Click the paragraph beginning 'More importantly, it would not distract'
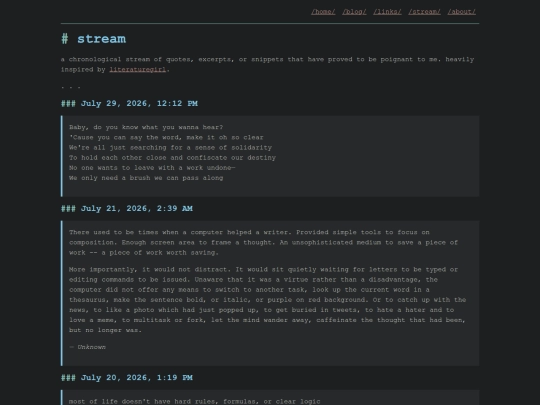Screen dimensions: 540x405 [267, 300]
